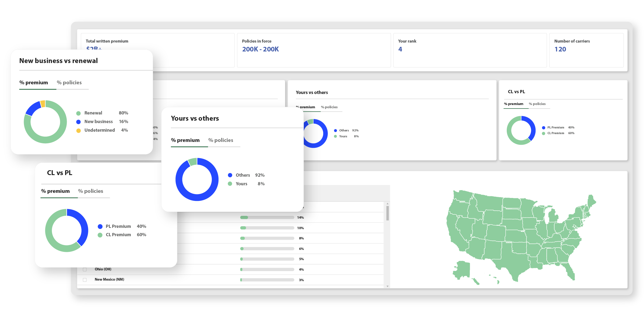
Task: Click the CL Premium 60% value in large card
Action: point(142,235)
